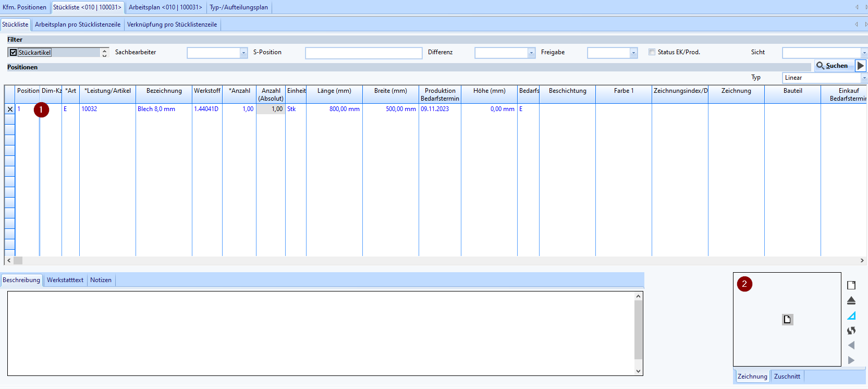Click the Suchen search button
The width and height of the screenshot is (868, 389).
point(833,66)
